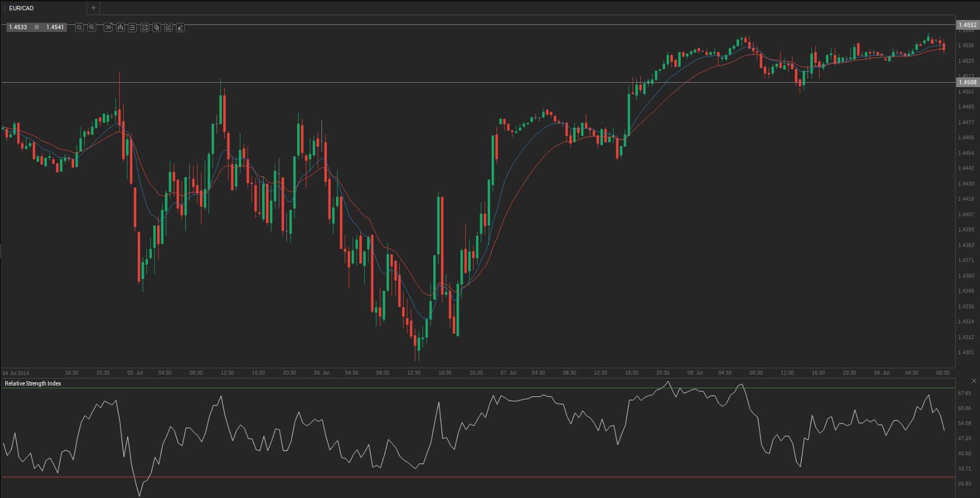Click the 1.4552 price level marker
The image size is (980, 498).
click(967, 25)
